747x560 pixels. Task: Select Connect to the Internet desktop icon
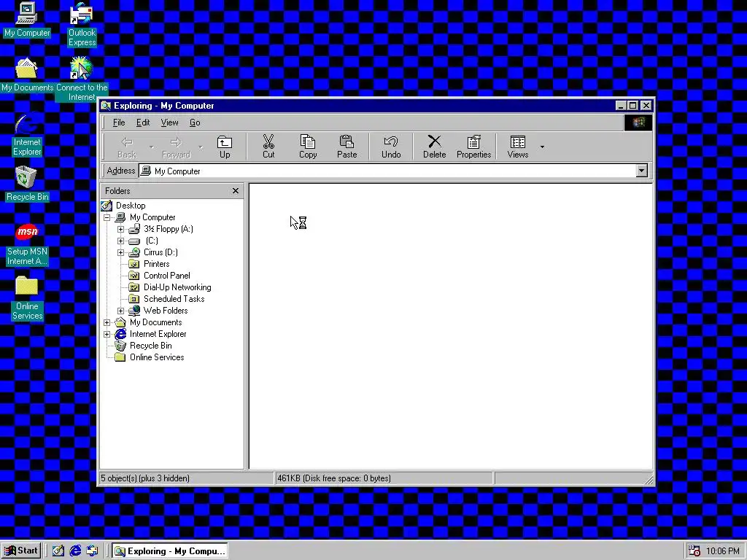[x=82, y=79]
